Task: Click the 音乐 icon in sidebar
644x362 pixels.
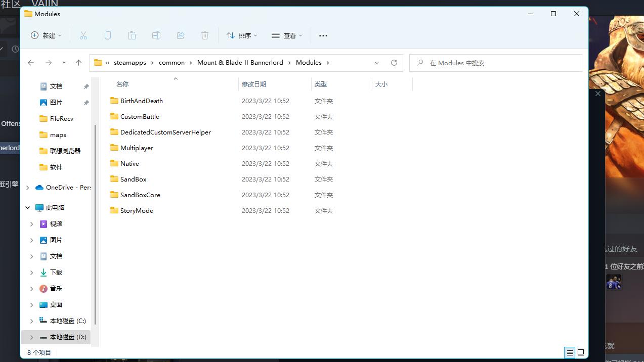Action: point(44,289)
